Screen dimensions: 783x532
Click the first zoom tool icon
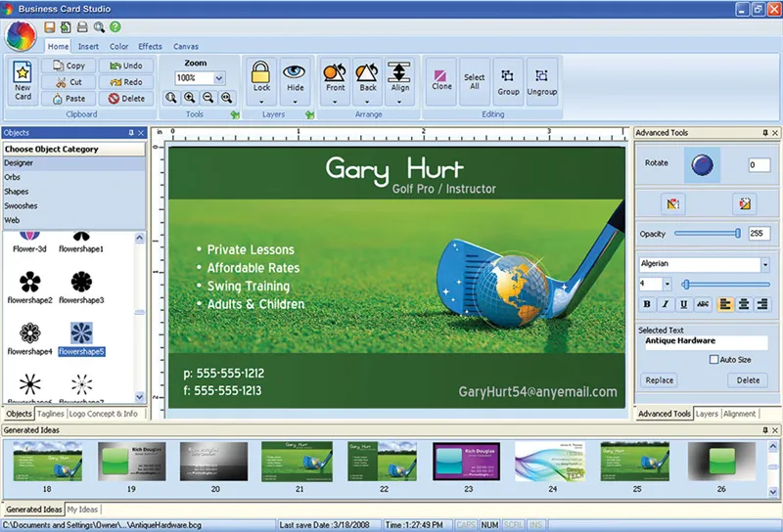click(x=170, y=98)
